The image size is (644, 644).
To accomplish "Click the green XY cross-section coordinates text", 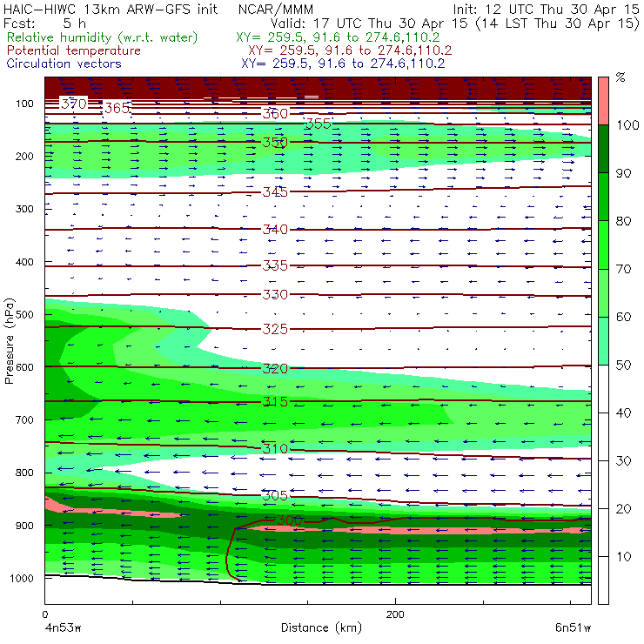I will [x=338, y=37].
